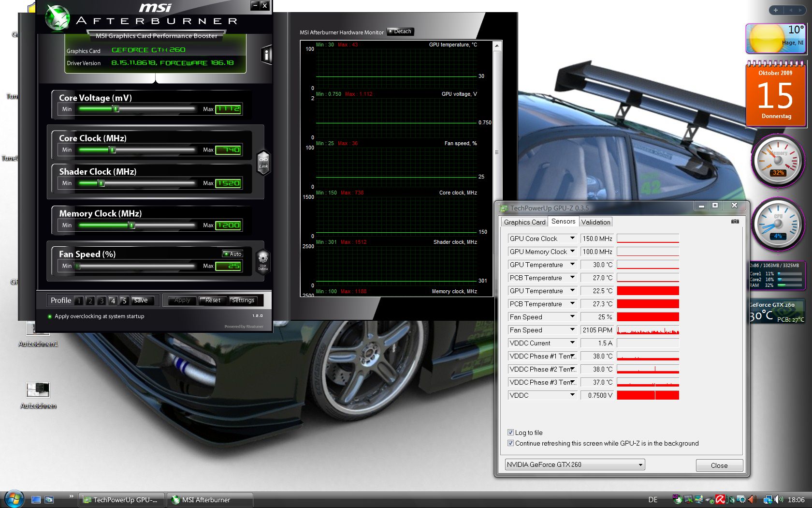This screenshot has height=508, width=812.
Task: Select the Aufzeichnen desktop icon
Action: coord(38,396)
